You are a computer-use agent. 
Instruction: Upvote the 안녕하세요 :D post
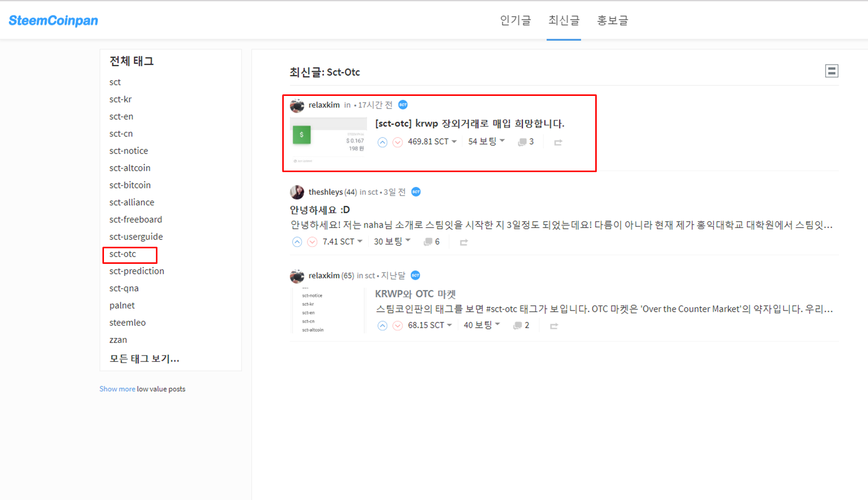tap(297, 242)
